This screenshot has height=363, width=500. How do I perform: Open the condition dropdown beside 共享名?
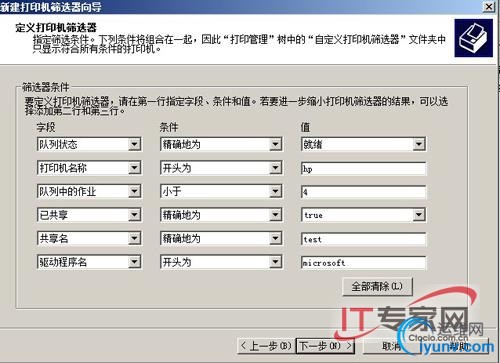[275, 238]
